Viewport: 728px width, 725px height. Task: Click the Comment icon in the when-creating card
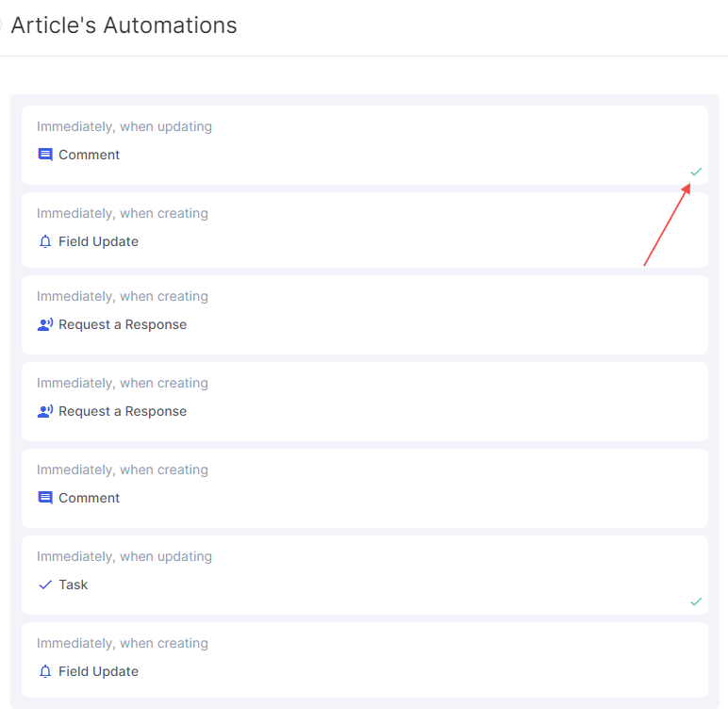(45, 498)
